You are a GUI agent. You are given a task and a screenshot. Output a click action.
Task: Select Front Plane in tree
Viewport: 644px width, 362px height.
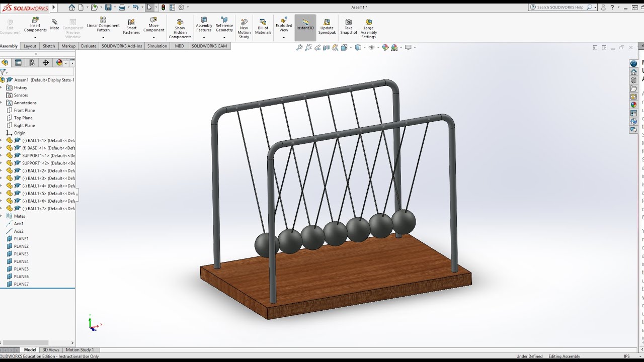24,110
